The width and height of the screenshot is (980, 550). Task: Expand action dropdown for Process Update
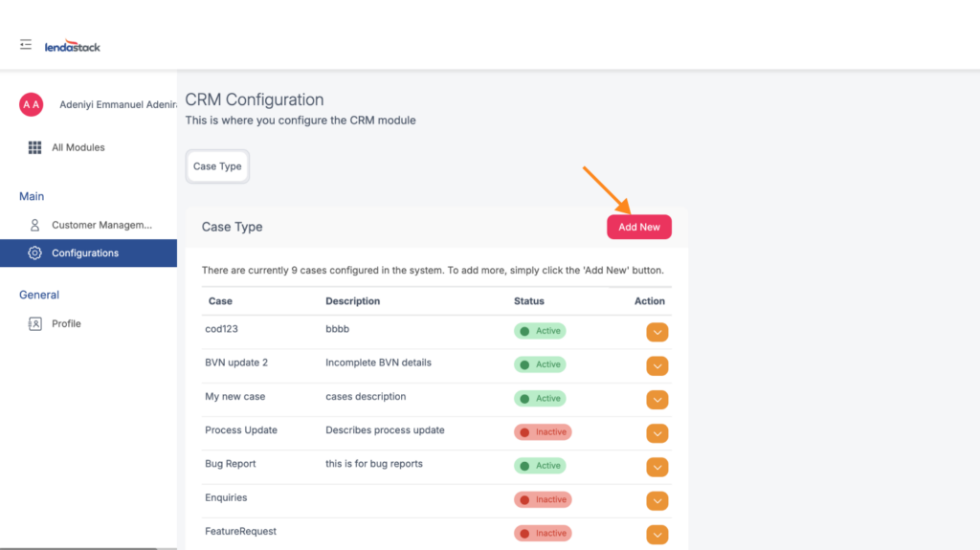[657, 433]
